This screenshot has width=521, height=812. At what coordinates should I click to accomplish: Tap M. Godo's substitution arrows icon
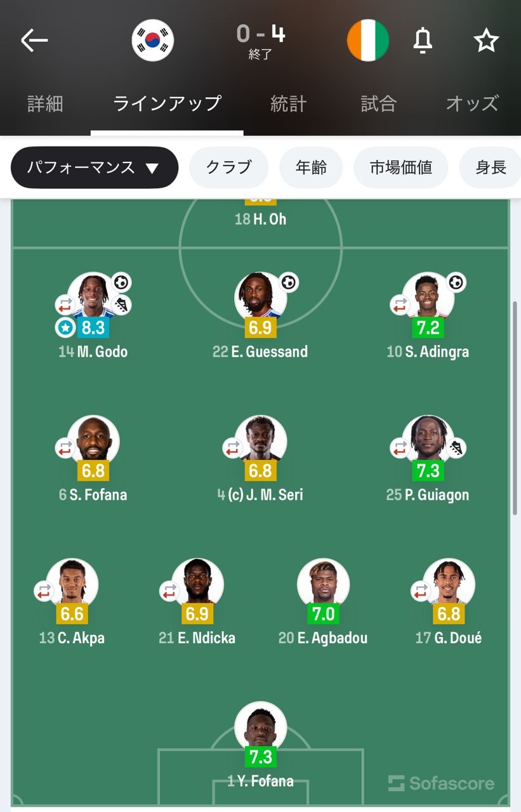pos(65,305)
